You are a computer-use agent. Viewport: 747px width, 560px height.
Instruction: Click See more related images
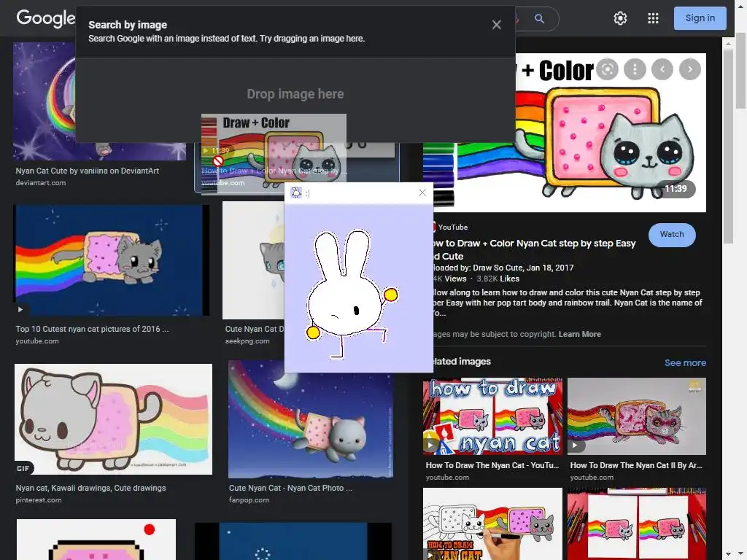pos(685,363)
